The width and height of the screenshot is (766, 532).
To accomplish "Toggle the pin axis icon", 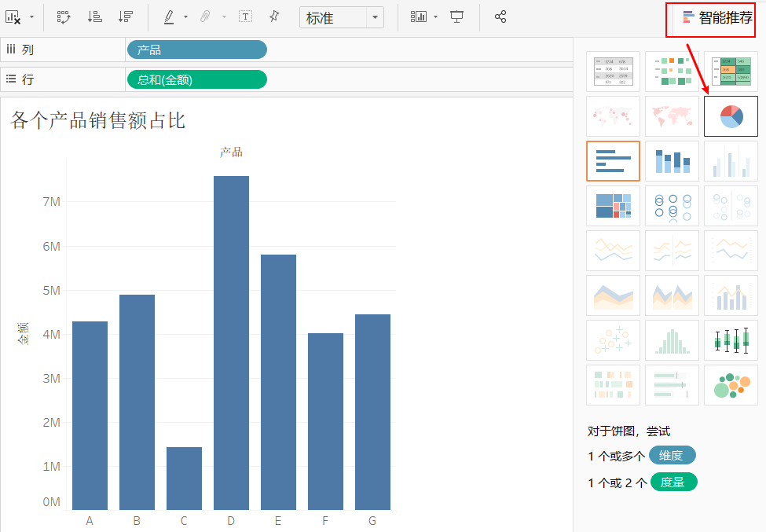I will click(x=274, y=17).
